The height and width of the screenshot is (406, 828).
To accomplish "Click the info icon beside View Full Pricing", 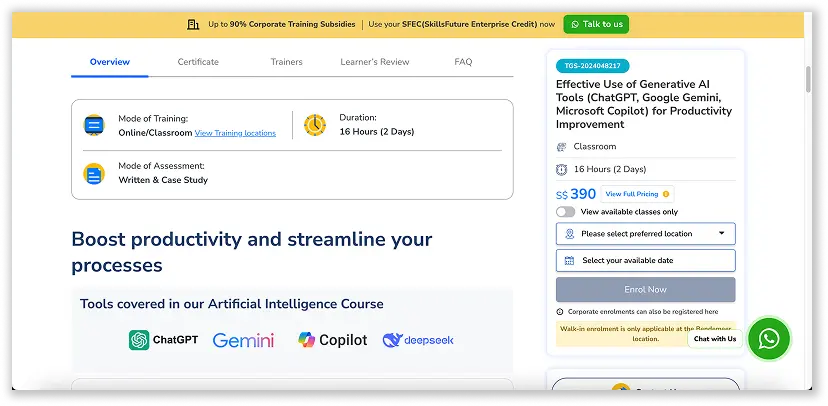I will [666, 194].
